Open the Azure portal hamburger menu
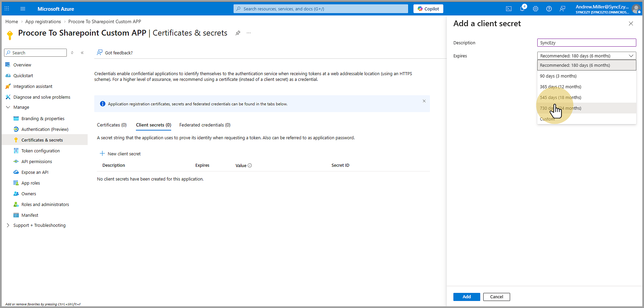 tap(23, 9)
